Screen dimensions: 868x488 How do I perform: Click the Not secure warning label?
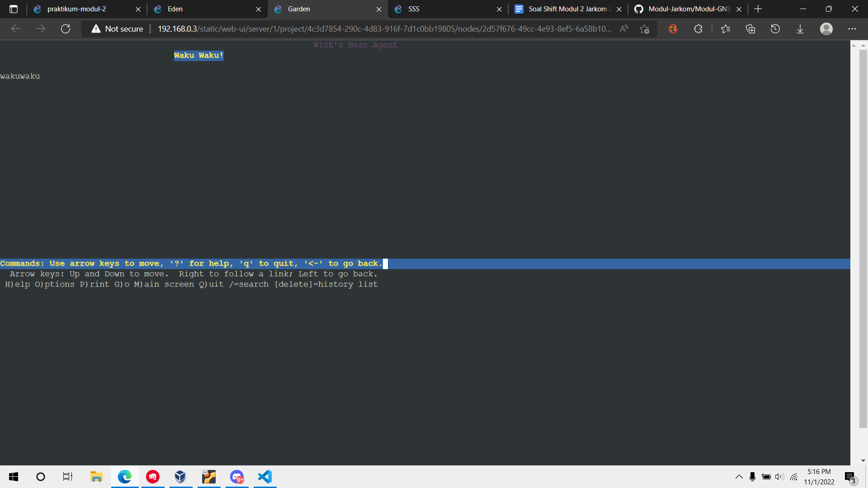[118, 29]
